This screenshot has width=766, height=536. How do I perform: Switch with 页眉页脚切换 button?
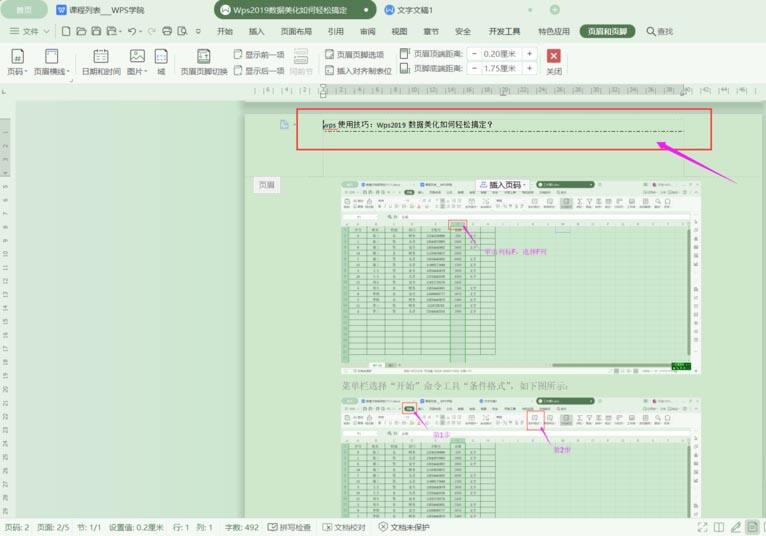click(x=204, y=62)
